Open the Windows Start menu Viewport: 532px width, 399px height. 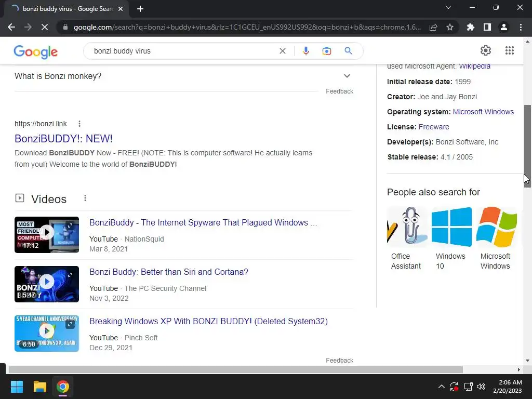coord(17,387)
